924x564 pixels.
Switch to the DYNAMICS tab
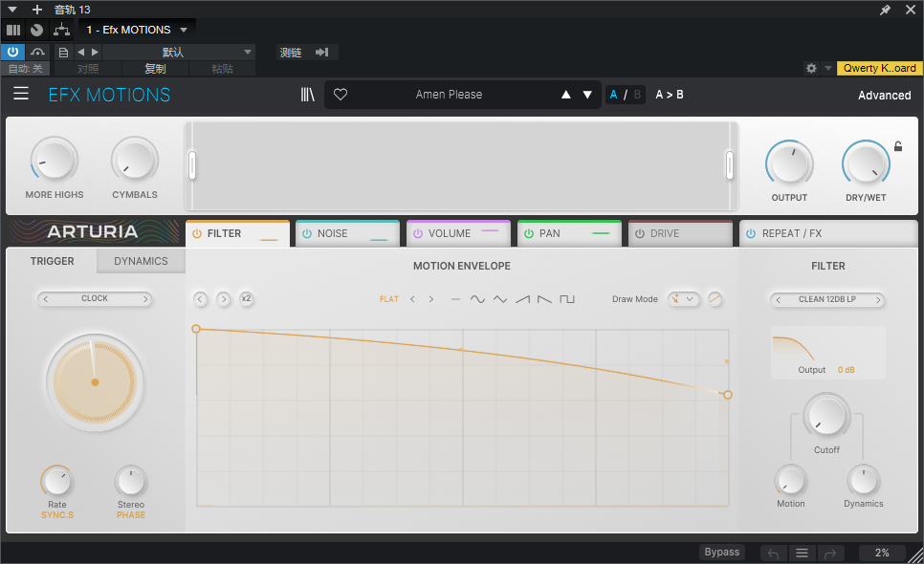(x=141, y=261)
